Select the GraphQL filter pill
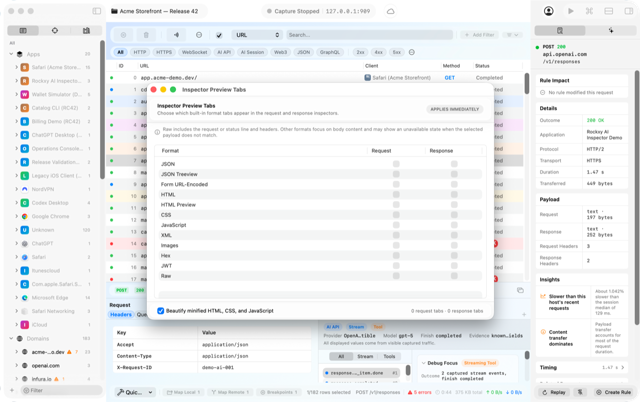 click(329, 52)
